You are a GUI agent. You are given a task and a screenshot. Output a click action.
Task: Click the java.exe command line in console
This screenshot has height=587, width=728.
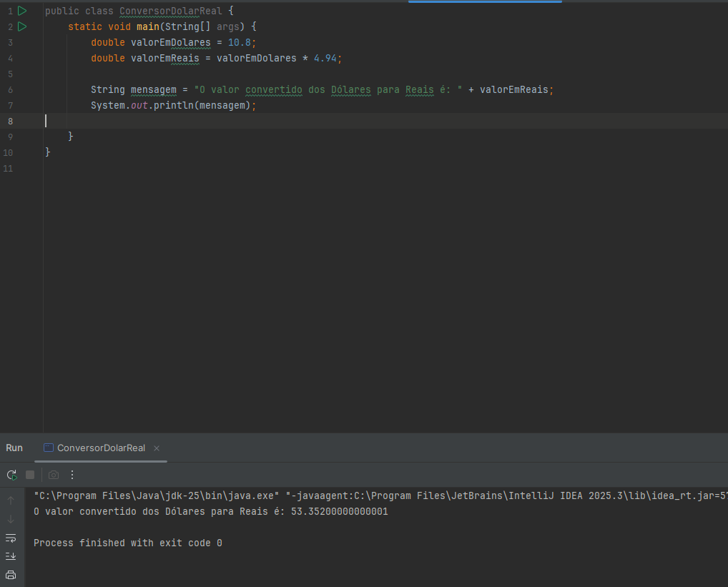click(380, 495)
